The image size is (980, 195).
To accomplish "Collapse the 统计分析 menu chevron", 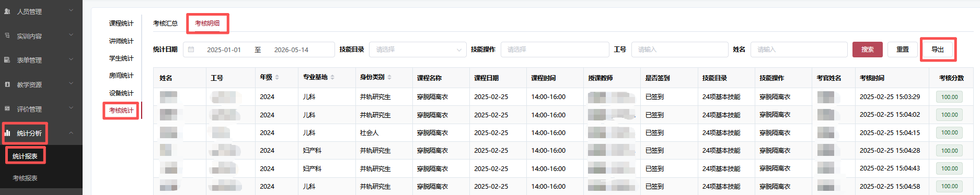I will point(71,133).
